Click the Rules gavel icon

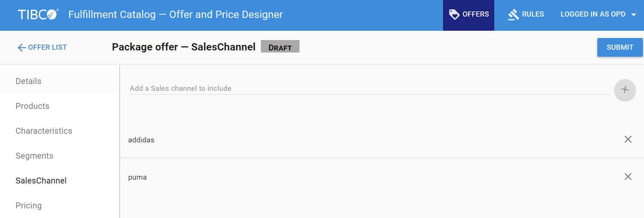[x=513, y=15]
